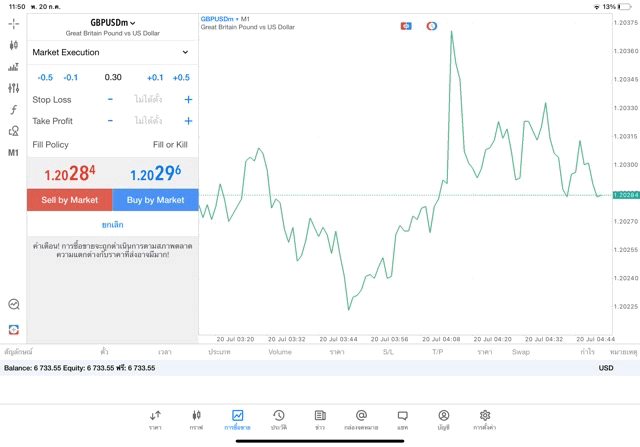Decrease Stop Loss with minus button
The width and height of the screenshot is (640, 447).
point(110,99)
